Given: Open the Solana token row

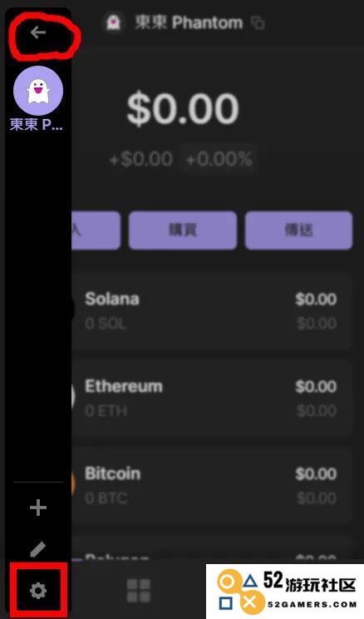Looking at the screenshot, I should click(x=212, y=311).
